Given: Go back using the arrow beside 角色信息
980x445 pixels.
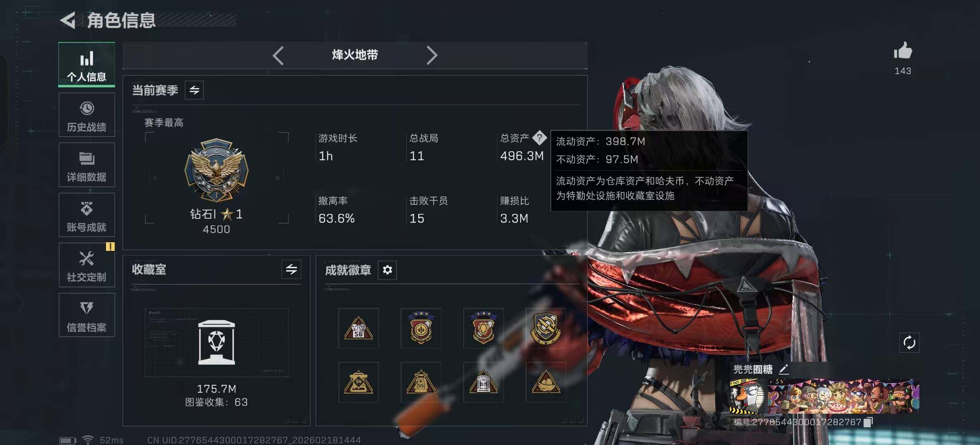Looking at the screenshot, I should (x=68, y=20).
